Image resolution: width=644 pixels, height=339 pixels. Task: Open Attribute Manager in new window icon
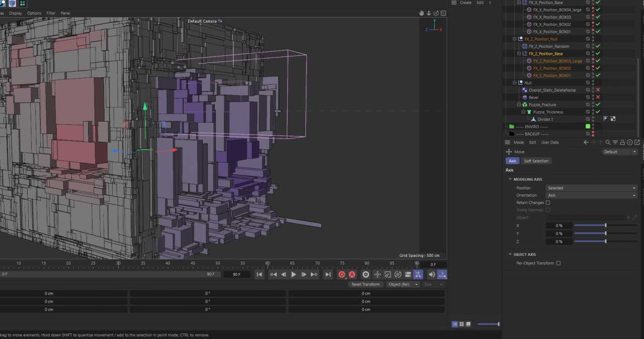coord(637,143)
